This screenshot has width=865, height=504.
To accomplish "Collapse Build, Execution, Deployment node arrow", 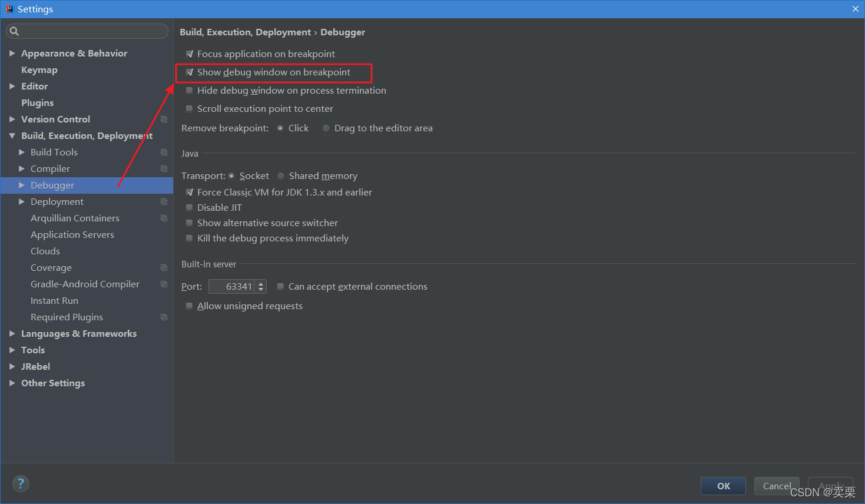I will [x=12, y=136].
